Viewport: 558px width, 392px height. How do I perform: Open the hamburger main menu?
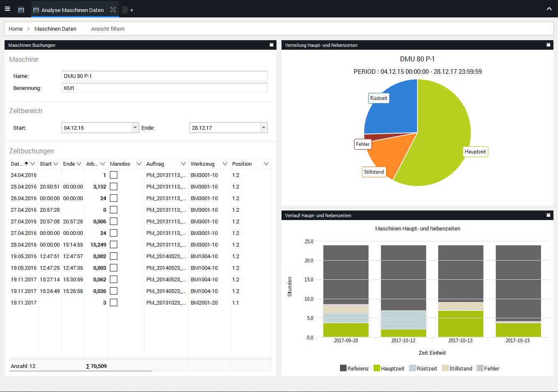[x=7, y=9]
